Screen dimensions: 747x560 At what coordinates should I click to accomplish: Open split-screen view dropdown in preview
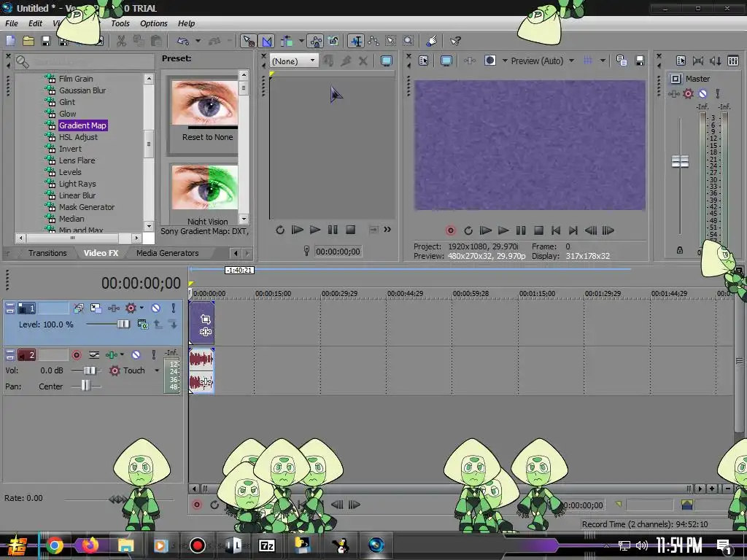[x=505, y=61]
